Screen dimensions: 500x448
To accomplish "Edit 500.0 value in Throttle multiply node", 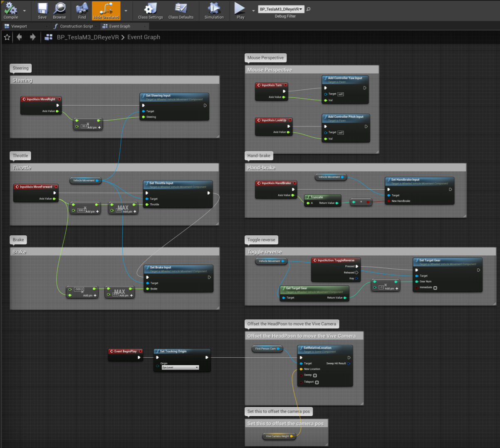I will (x=82, y=210).
